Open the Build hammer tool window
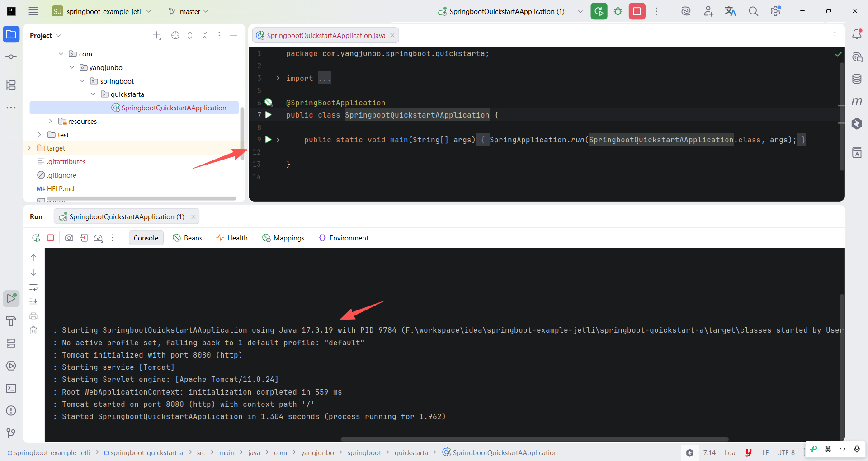Image resolution: width=868 pixels, height=461 pixels. [x=11, y=321]
